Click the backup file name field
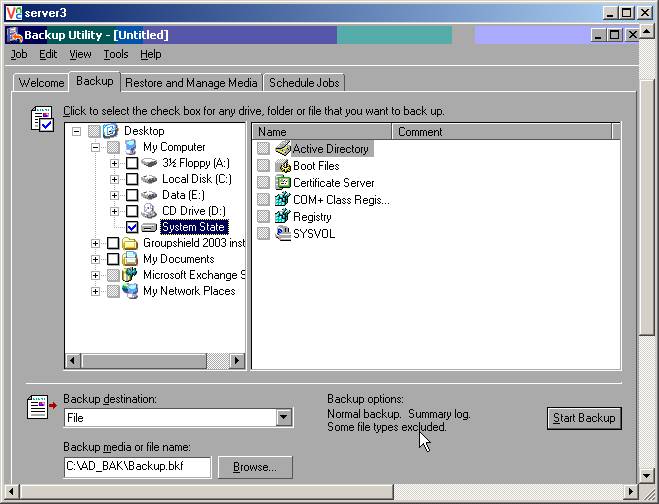Screen dimensions: 659x504 (x=137, y=467)
